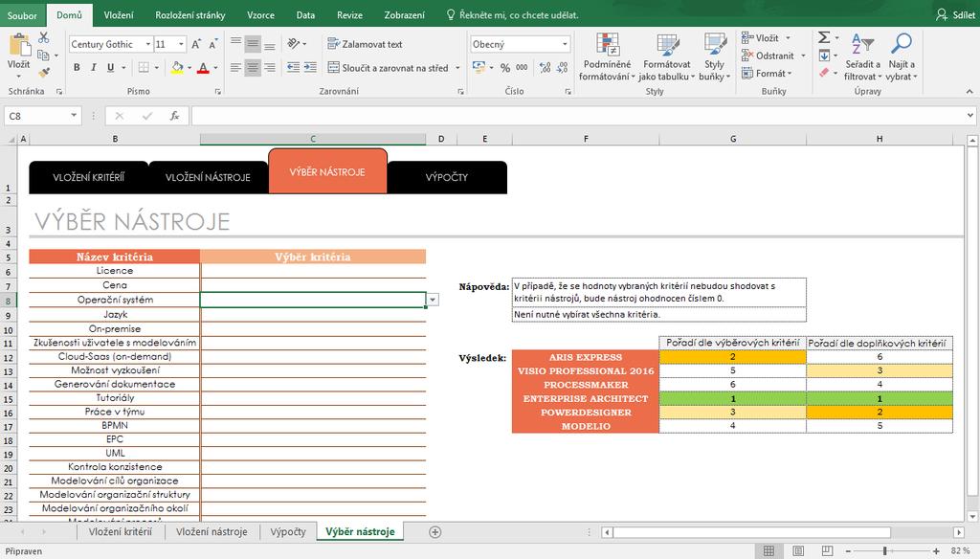Decrease indent in the alignment group
980x559 pixels.
pyautogui.click(x=293, y=68)
